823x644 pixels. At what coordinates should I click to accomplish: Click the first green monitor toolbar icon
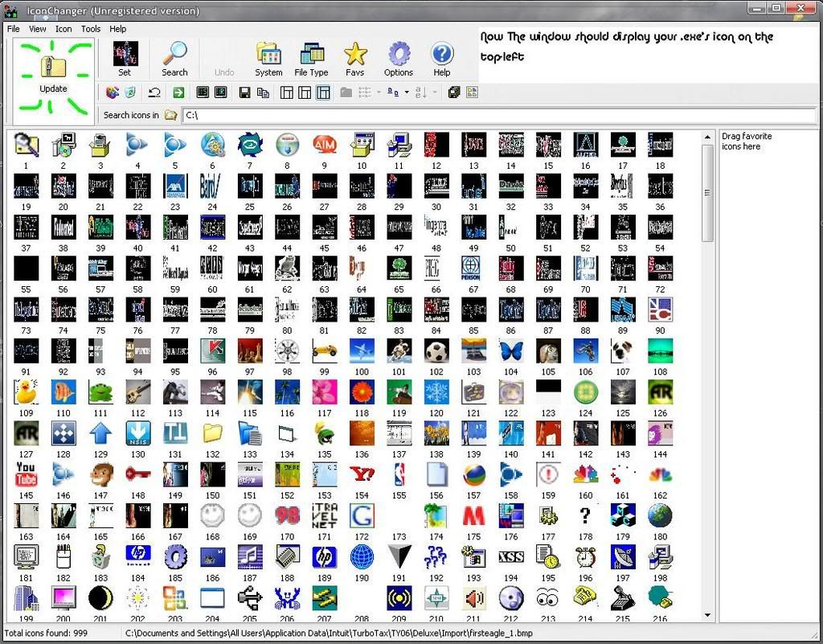(x=202, y=93)
